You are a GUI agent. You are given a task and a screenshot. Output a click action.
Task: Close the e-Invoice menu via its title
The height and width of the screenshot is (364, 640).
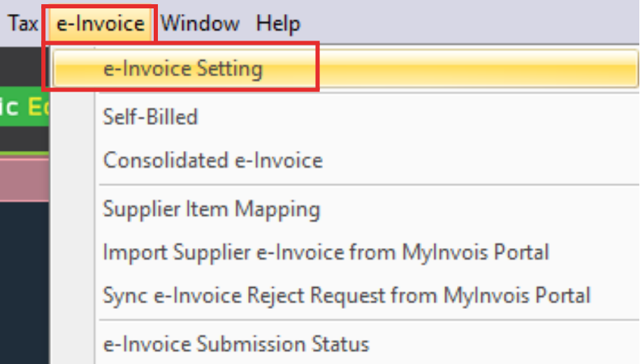[x=101, y=24]
